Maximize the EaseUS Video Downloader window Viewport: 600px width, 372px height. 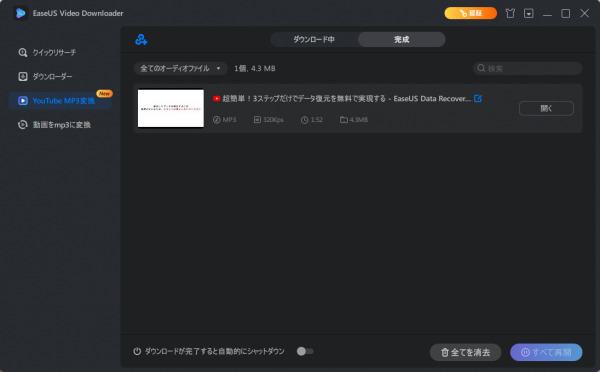tap(566, 13)
